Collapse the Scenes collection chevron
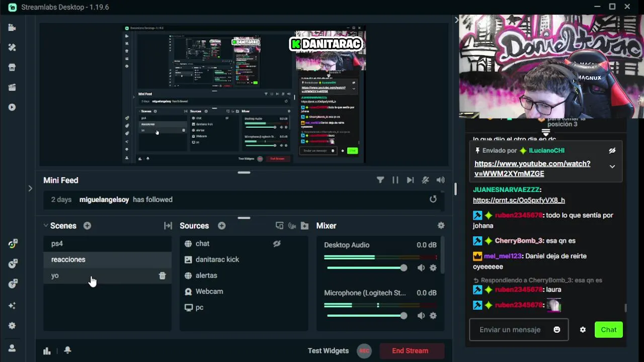Image resolution: width=644 pixels, height=362 pixels. [x=46, y=226]
